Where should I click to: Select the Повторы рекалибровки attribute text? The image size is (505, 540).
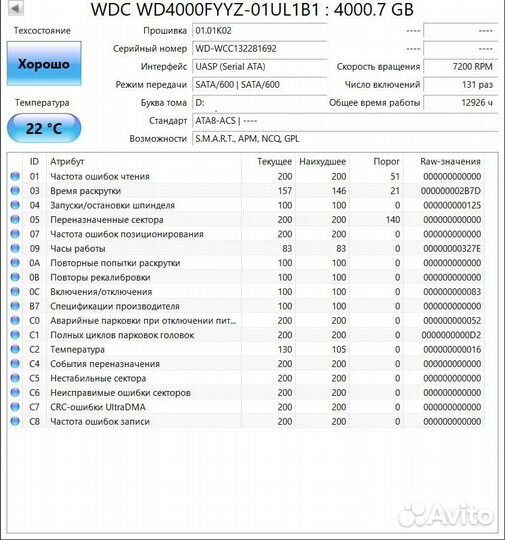tap(100, 277)
